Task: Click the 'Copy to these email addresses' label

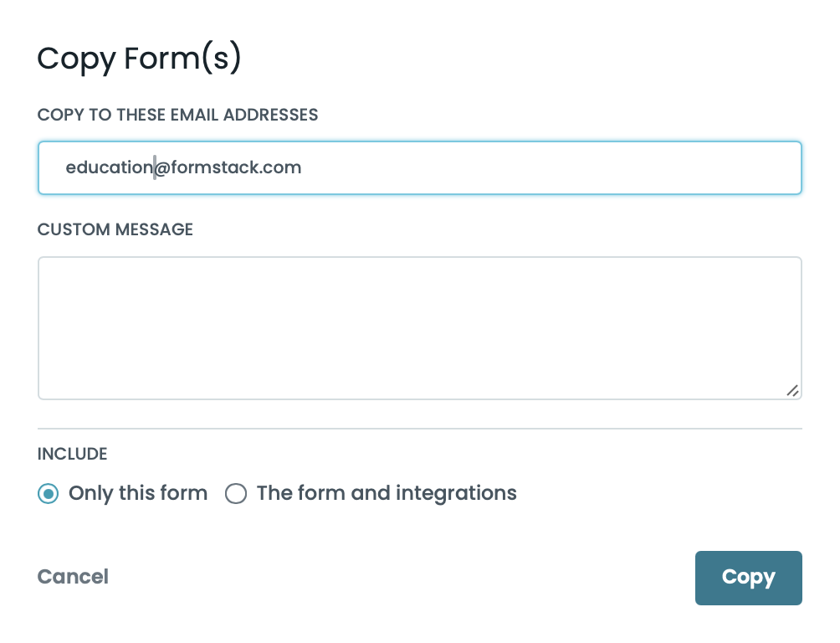Action: pyautogui.click(x=177, y=115)
